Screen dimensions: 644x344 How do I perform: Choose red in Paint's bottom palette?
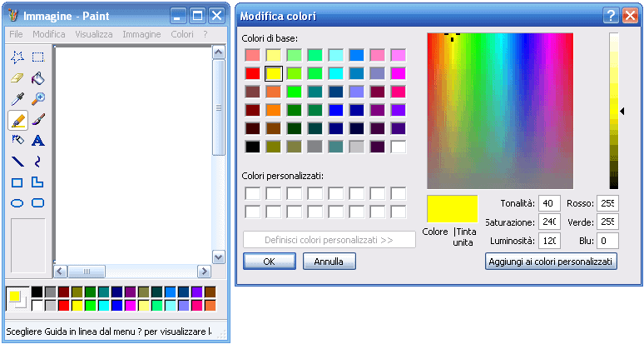64,306
